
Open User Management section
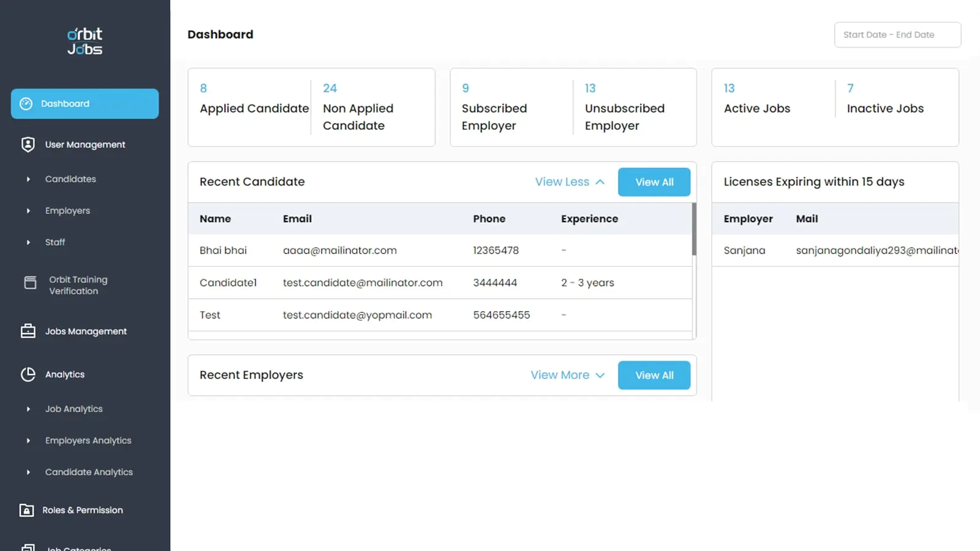[85, 144]
